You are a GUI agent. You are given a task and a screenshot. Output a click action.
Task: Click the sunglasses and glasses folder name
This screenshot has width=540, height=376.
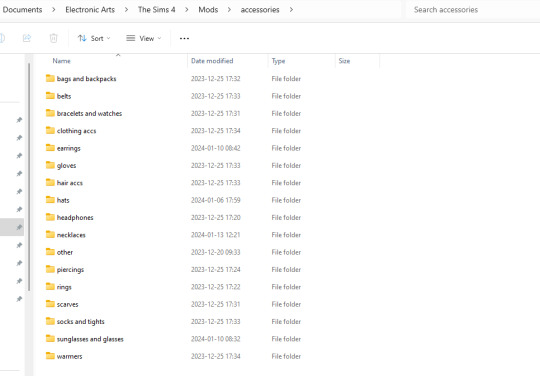(x=90, y=339)
